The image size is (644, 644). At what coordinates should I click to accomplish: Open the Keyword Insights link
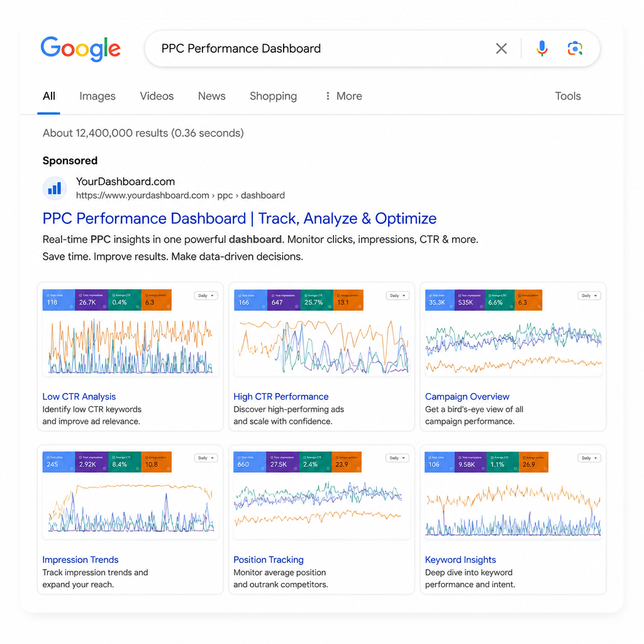[460, 560]
